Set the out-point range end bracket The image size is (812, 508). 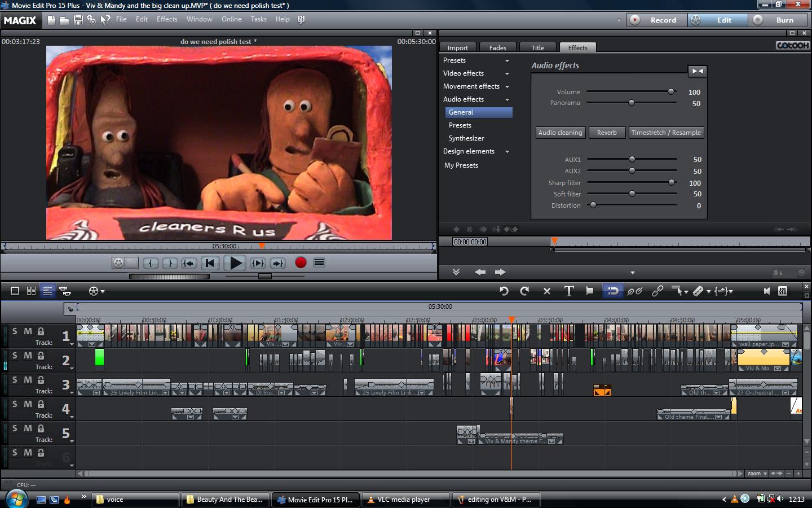170,263
